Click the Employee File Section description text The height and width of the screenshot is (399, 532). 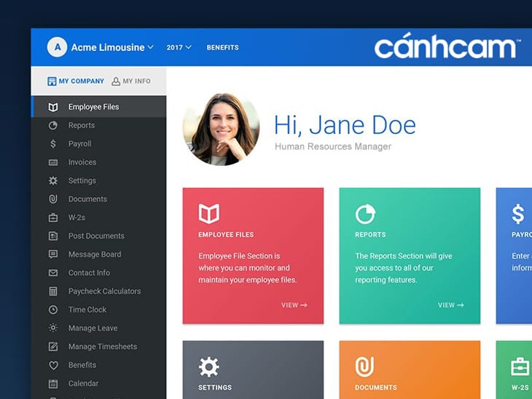[x=248, y=268]
